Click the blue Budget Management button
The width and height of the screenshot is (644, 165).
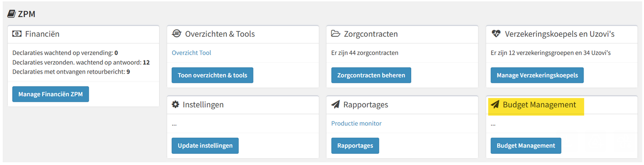pyautogui.click(x=526, y=146)
